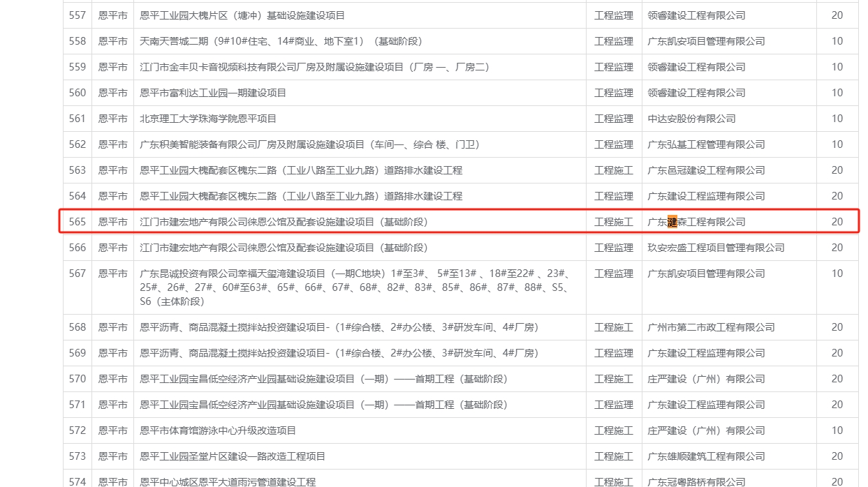Click project name starting with 广东昆诚投资有限公司幸福天玺湾

click(355, 287)
